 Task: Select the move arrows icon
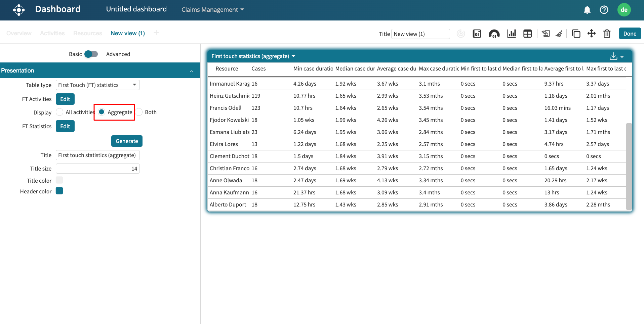pyautogui.click(x=591, y=34)
